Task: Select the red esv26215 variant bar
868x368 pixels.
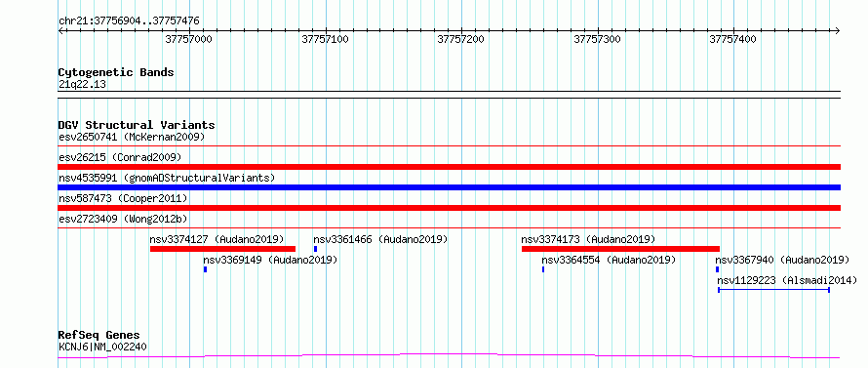Action: click(450, 167)
